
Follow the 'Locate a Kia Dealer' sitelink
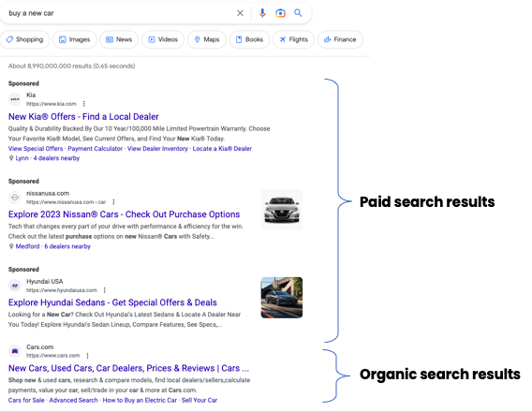[x=222, y=149]
